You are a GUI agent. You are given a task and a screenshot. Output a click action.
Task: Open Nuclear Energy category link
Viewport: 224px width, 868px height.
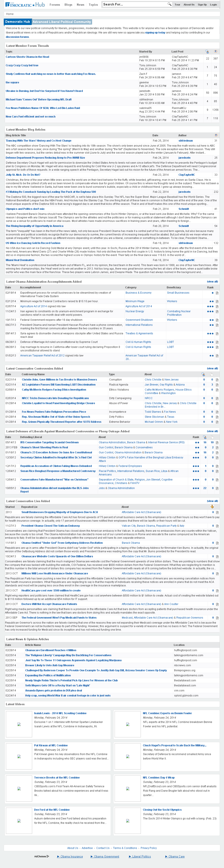point(135,311)
